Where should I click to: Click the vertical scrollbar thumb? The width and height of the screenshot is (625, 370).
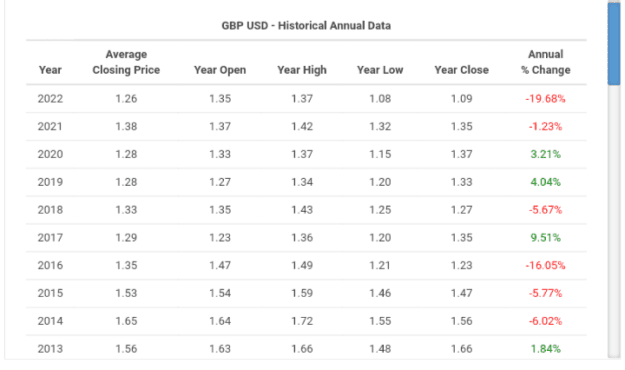point(614,43)
